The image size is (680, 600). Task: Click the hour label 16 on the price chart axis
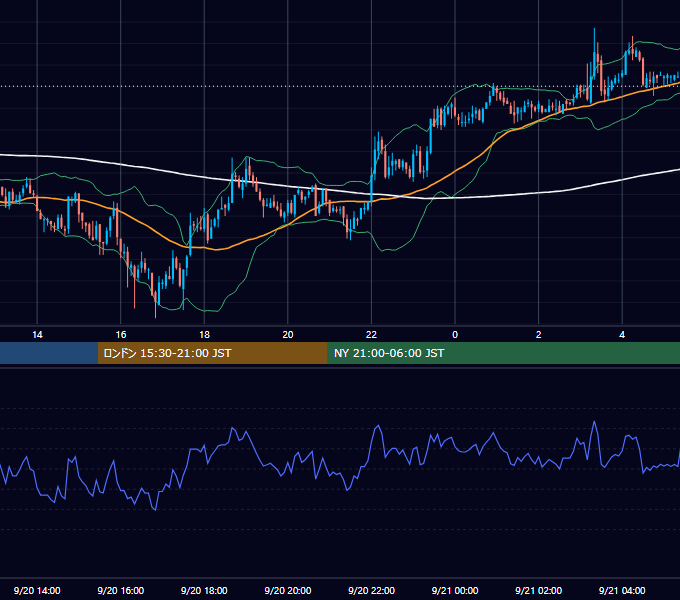121,335
